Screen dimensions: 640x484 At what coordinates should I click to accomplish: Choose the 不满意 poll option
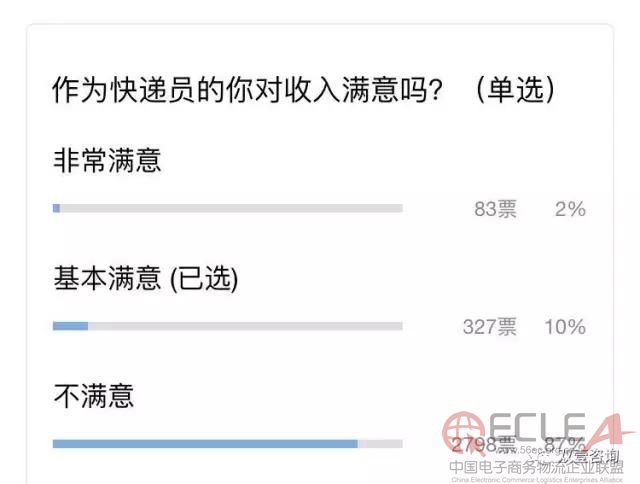point(93,397)
